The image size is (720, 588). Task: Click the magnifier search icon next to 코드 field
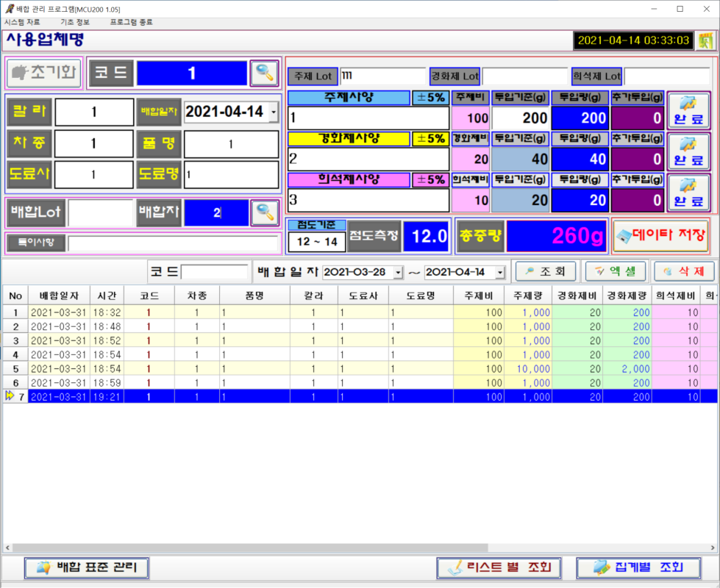click(x=265, y=73)
